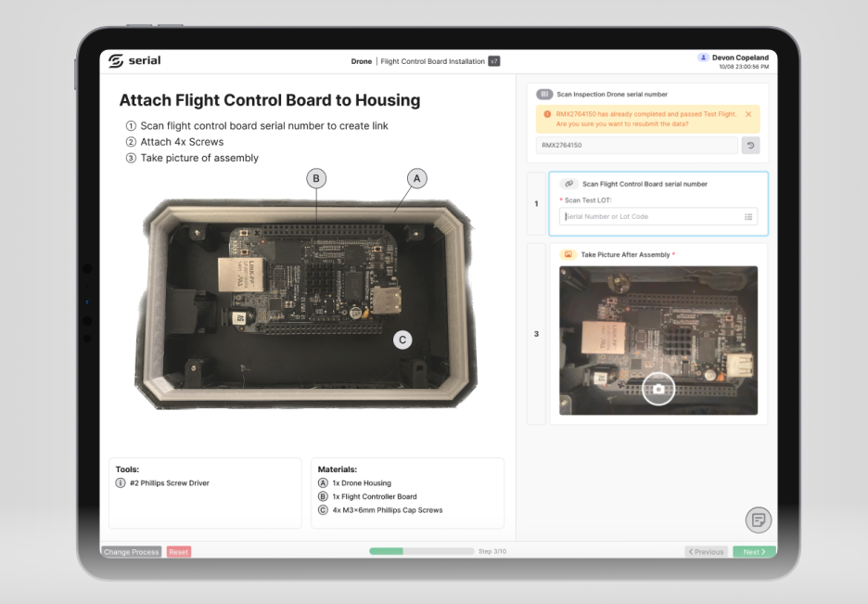This screenshot has height=604, width=868.
Task: Click instruction 'Take picture of assembly'
Action: pos(199,158)
